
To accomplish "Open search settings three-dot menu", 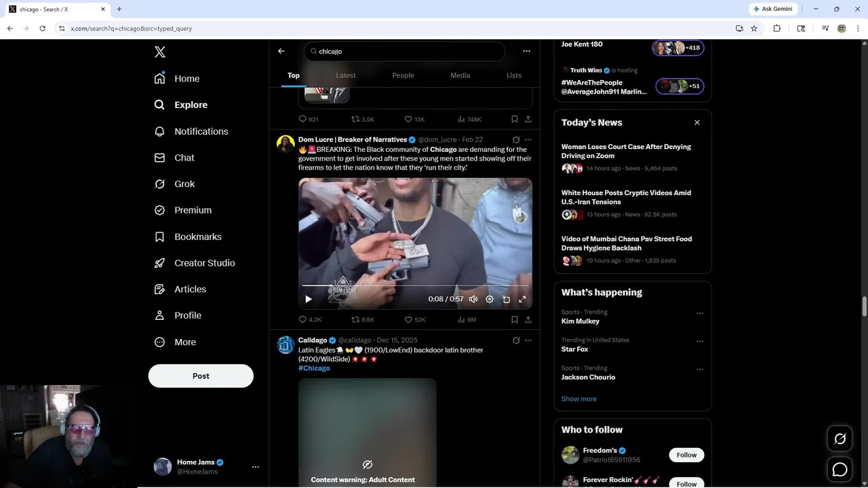I will click(526, 51).
